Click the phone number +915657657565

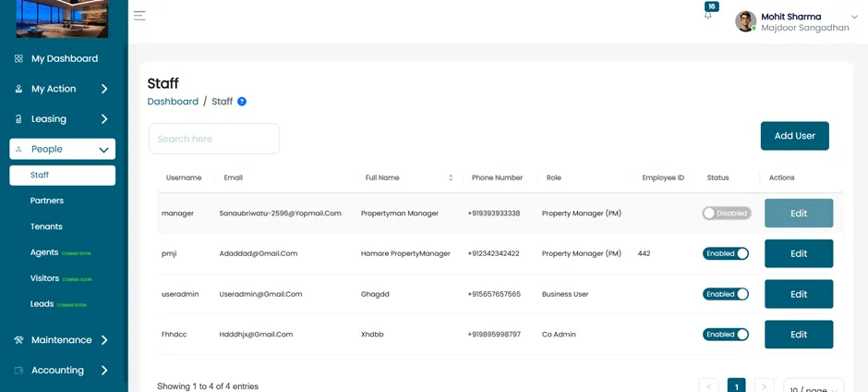click(494, 294)
